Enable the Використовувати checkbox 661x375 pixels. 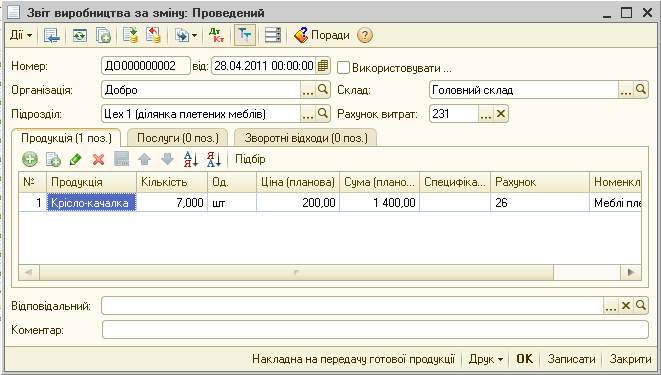(x=344, y=67)
